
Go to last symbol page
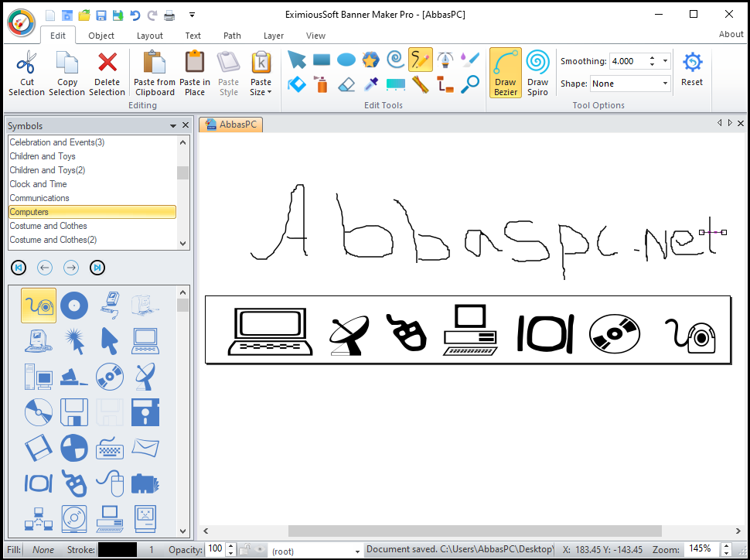[97, 268]
